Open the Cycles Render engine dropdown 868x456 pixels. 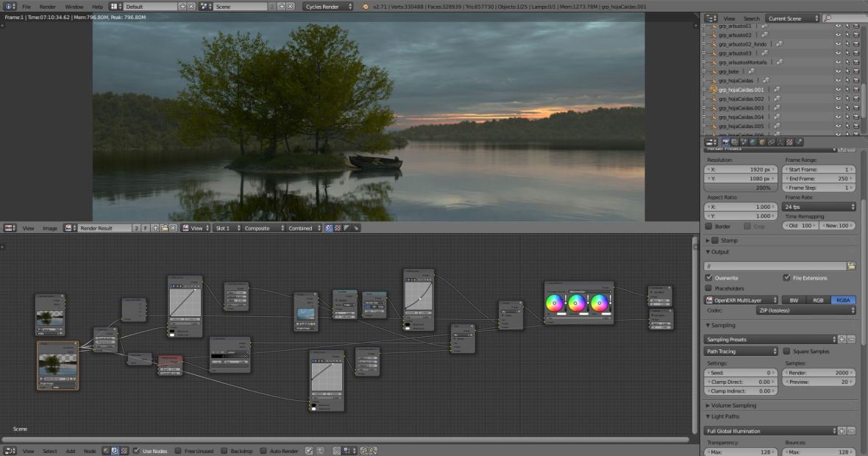pos(327,7)
